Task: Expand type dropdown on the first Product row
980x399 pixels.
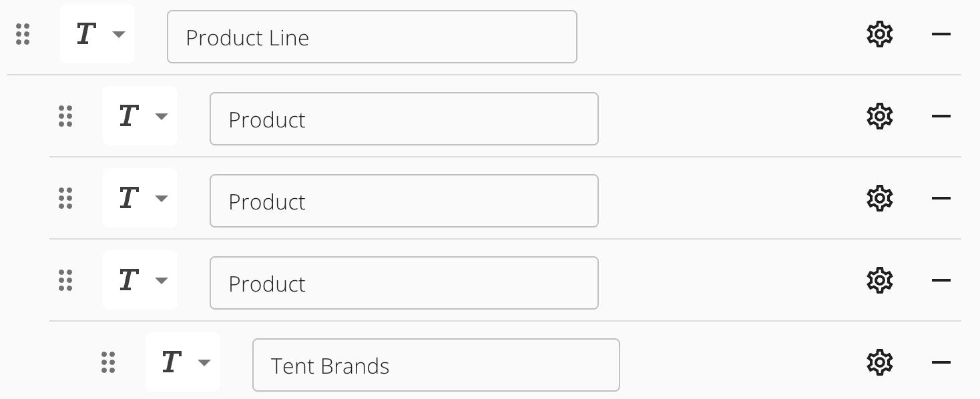Action: pos(140,116)
